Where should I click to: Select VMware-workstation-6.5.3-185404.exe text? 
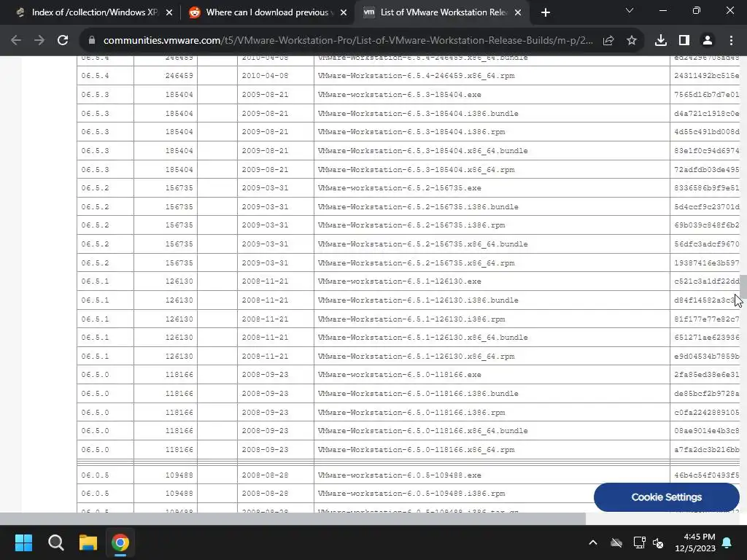pyautogui.click(x=399, y=95)
